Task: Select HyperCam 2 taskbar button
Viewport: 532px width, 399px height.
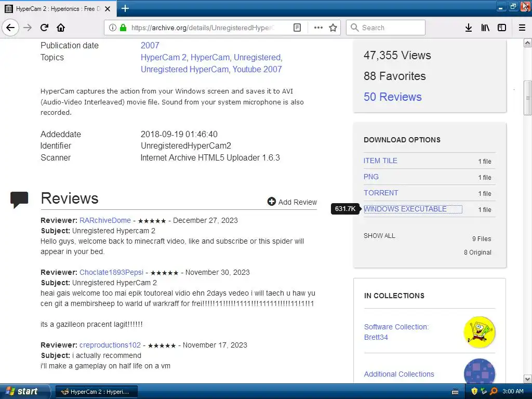Action: [x=96, y=392]
